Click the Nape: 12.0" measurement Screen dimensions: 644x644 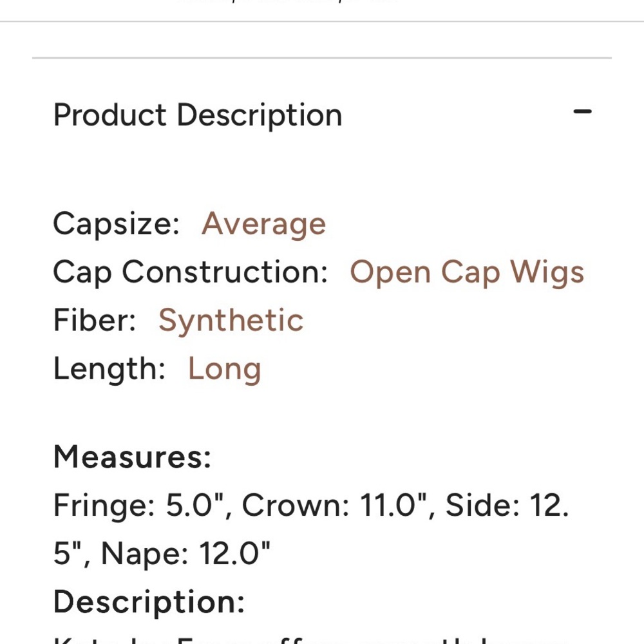(x=185, y=554)
